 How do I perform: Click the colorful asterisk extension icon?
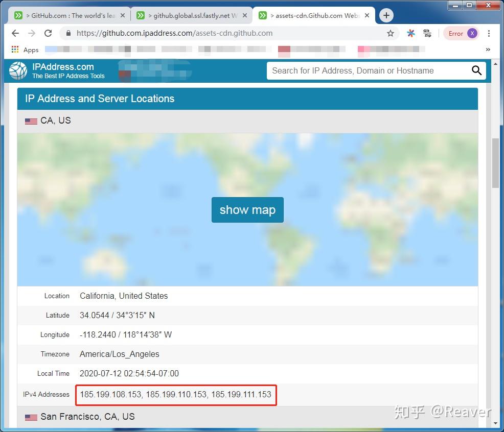(410, 33)
